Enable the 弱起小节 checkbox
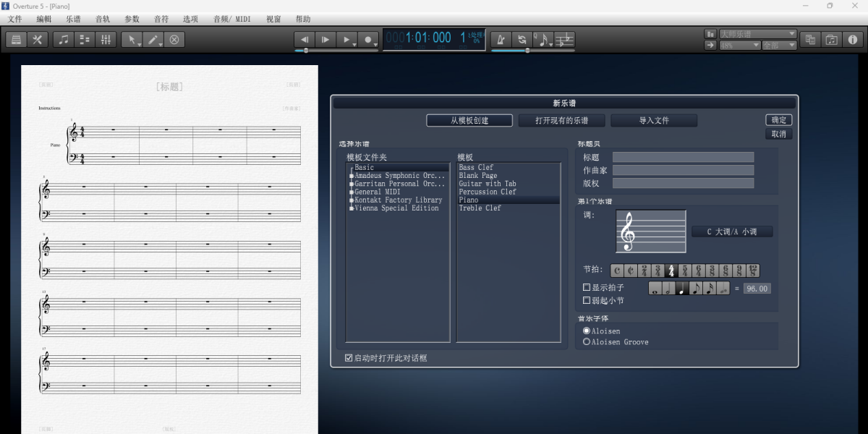The width and height of the screenshot is (868, 434). pyautogui.click(x=587, y=300)
